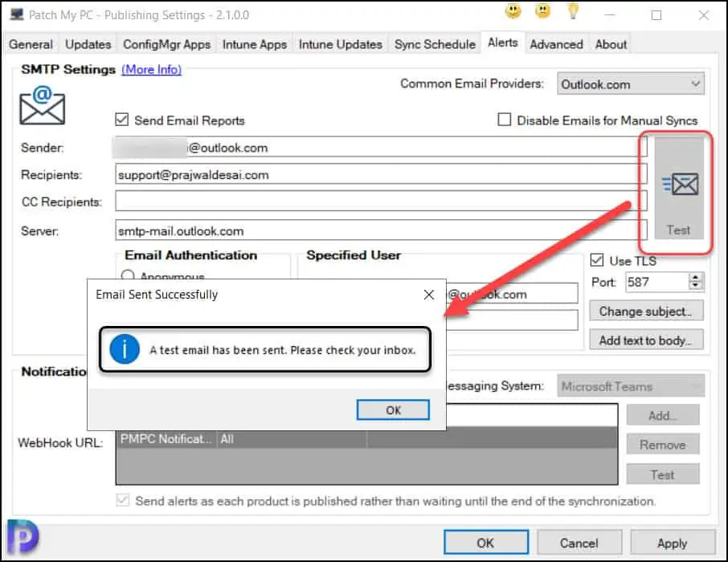Click the Sender email field

(381, 148)
